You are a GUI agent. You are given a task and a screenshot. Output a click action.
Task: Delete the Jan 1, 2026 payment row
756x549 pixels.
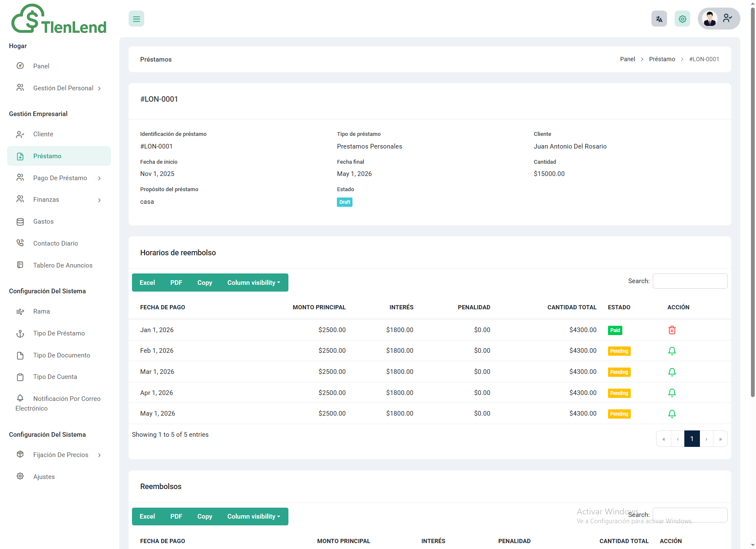click(672, 330)
